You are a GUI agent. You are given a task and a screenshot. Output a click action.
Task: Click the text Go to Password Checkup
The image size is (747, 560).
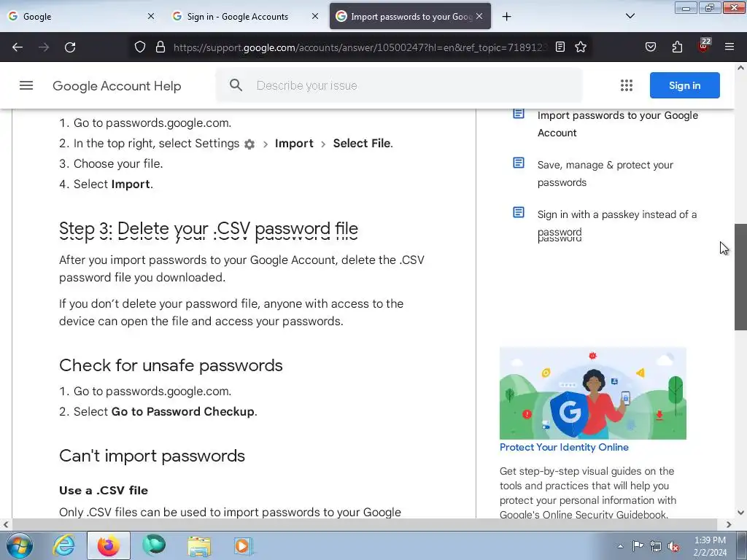[182, 411]
